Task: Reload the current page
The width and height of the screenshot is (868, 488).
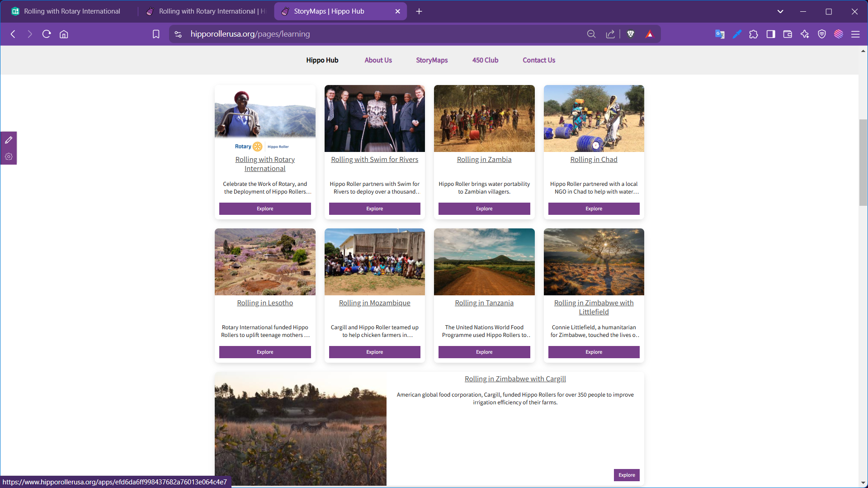Action: click(47, 34)
